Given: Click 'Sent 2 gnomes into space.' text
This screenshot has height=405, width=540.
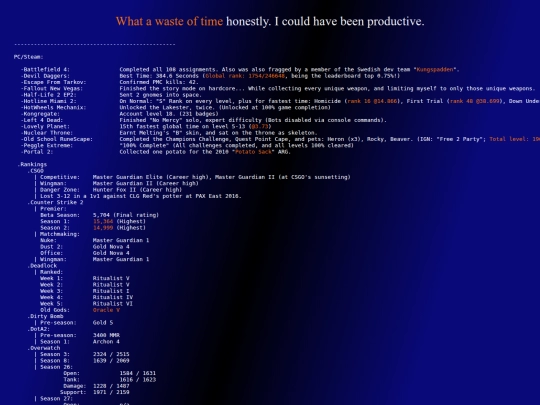Looking at the screenshot, I should coord(160,95).
